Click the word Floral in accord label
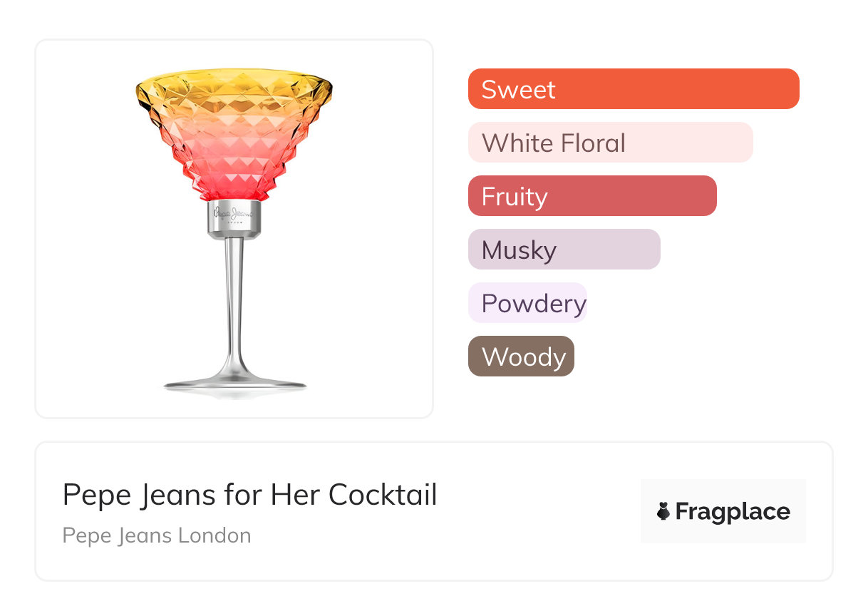 pos(593,143)
